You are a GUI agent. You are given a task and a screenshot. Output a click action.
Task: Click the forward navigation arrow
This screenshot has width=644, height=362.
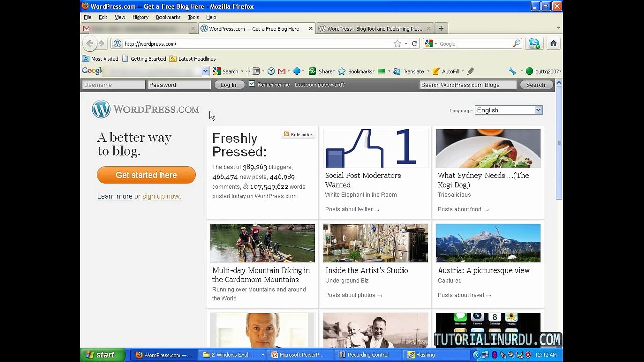101,44
